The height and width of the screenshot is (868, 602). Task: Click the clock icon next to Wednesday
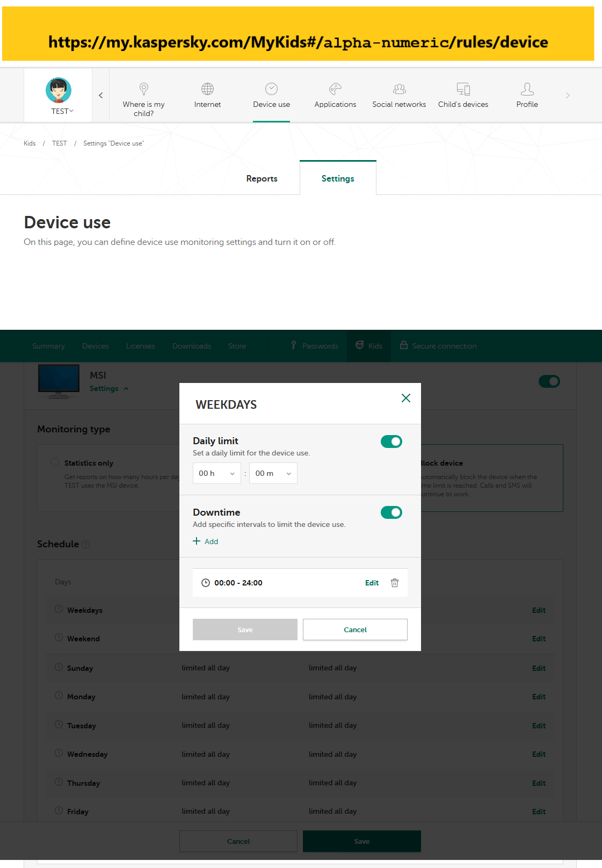coord(59,753)
